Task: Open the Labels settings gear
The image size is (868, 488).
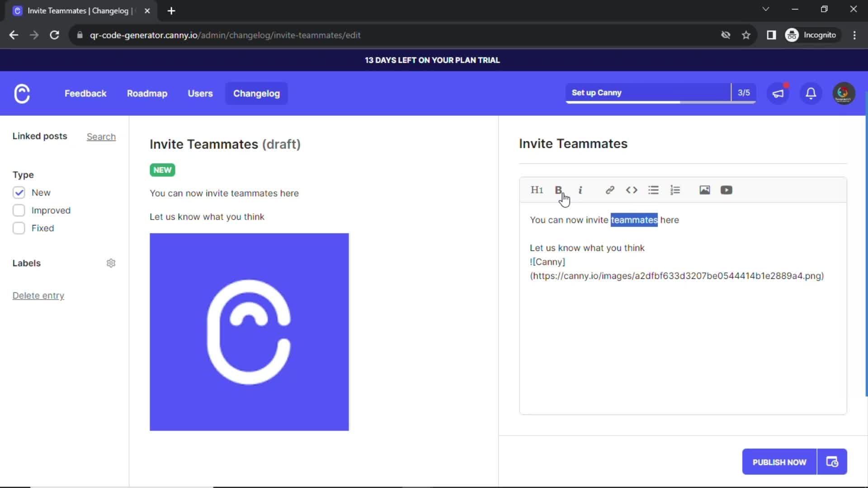Action: tap(111, 263)
